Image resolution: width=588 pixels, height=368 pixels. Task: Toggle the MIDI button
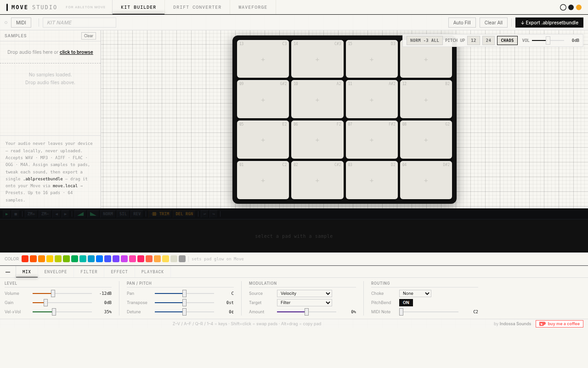(21, 23)
